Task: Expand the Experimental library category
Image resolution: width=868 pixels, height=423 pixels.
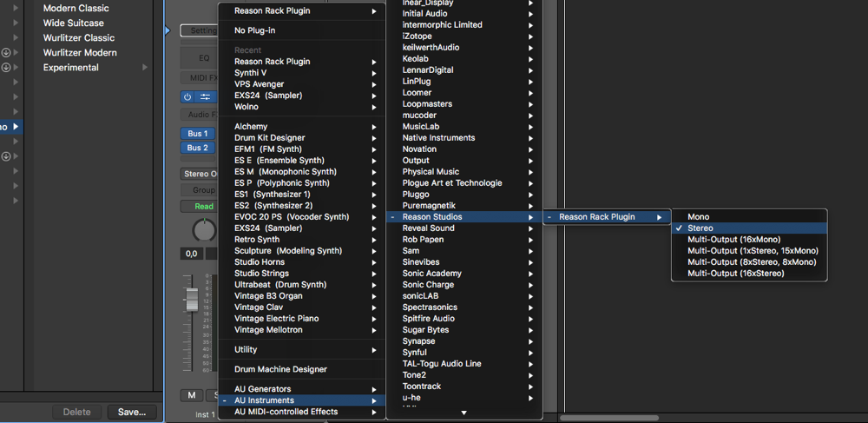Action: pos(146,68)
